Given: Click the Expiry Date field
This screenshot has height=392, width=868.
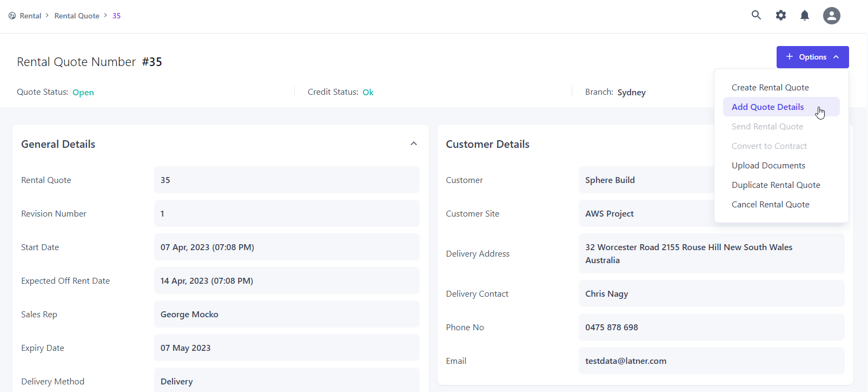Looking at the screenshot, I should point(286,348).
